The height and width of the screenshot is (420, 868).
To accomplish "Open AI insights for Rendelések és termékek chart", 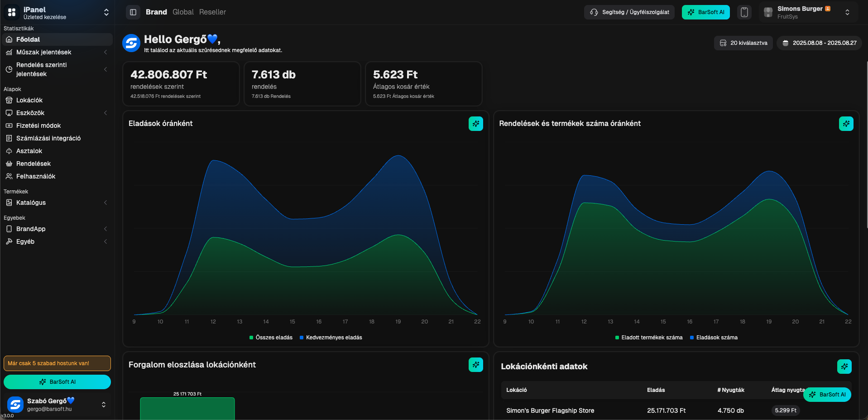I will (x=846, y=124).
